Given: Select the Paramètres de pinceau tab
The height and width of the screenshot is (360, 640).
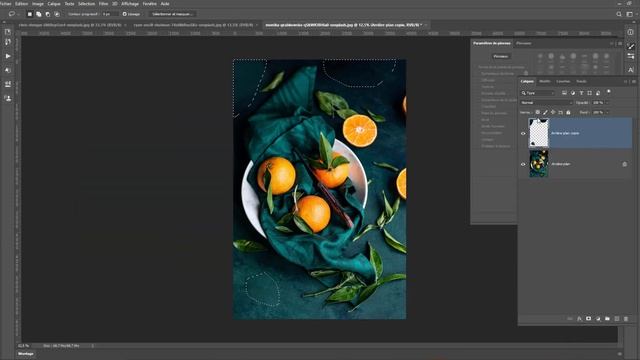Looking at the screenshot, I should [x=492, y=43].
